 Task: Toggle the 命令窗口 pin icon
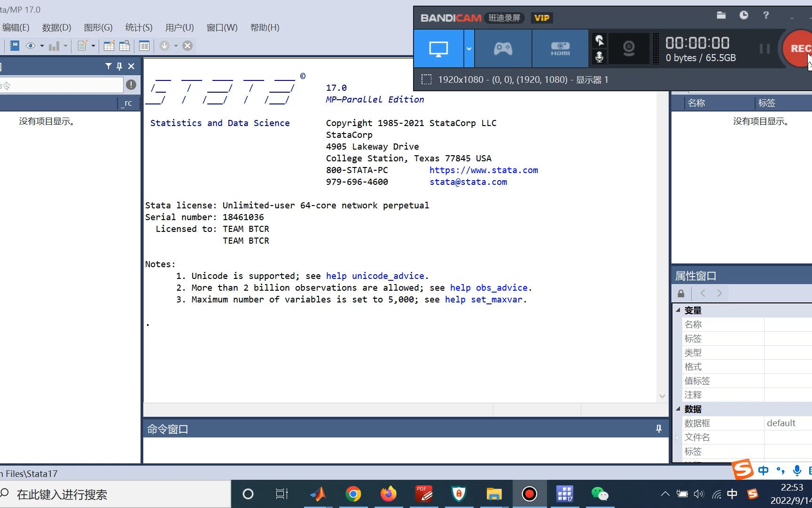click(x=659, y=429)
